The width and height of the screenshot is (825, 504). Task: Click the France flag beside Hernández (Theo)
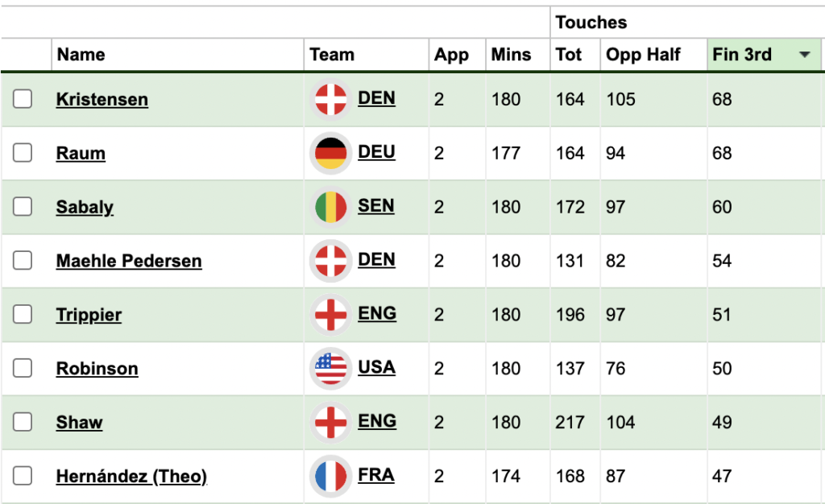coord(330,476)
